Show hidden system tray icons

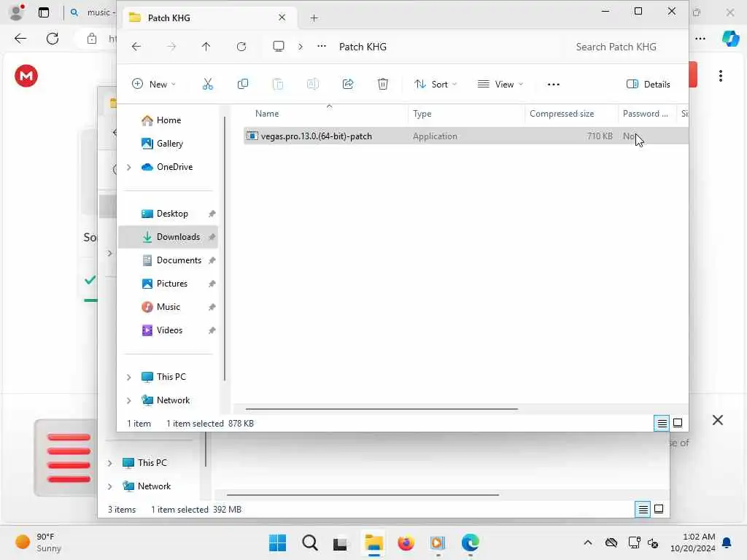588,542
